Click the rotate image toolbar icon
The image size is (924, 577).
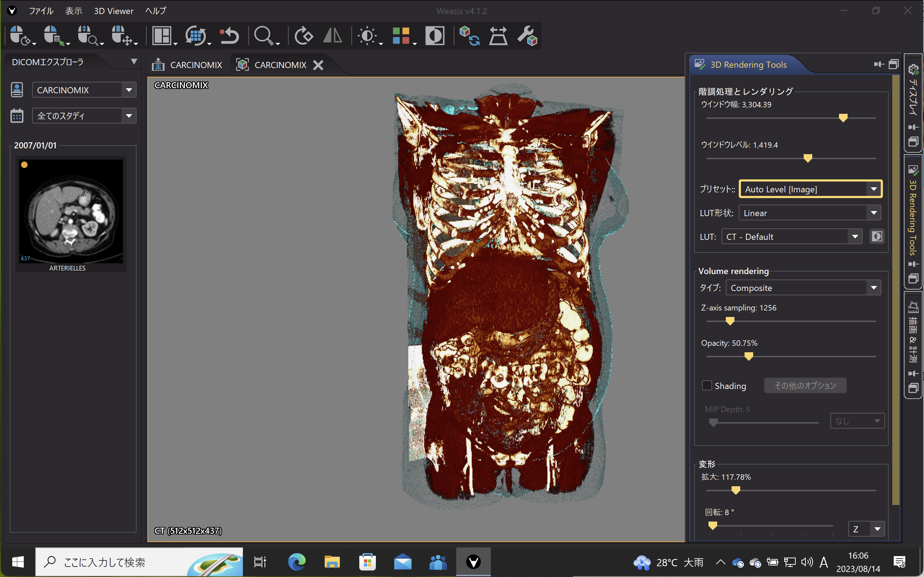303,36
